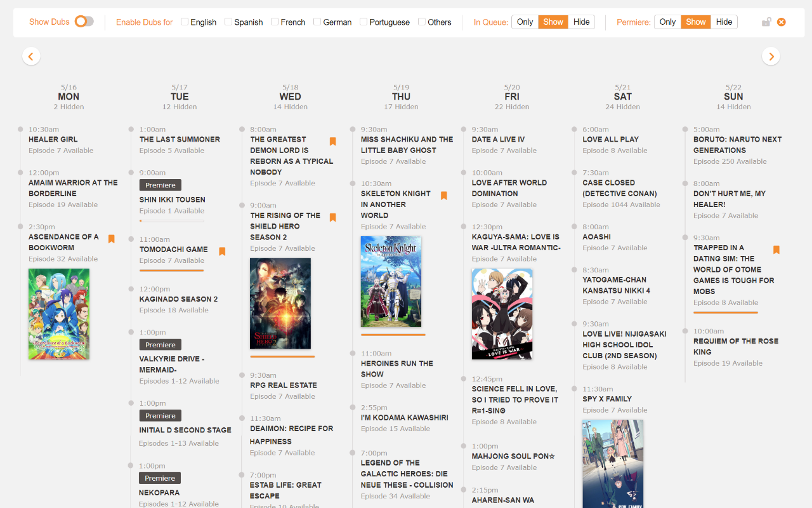The width and height of the screenshot is (812, 508).
Task: Open The Last Summoner title
Action: (180, 140)
